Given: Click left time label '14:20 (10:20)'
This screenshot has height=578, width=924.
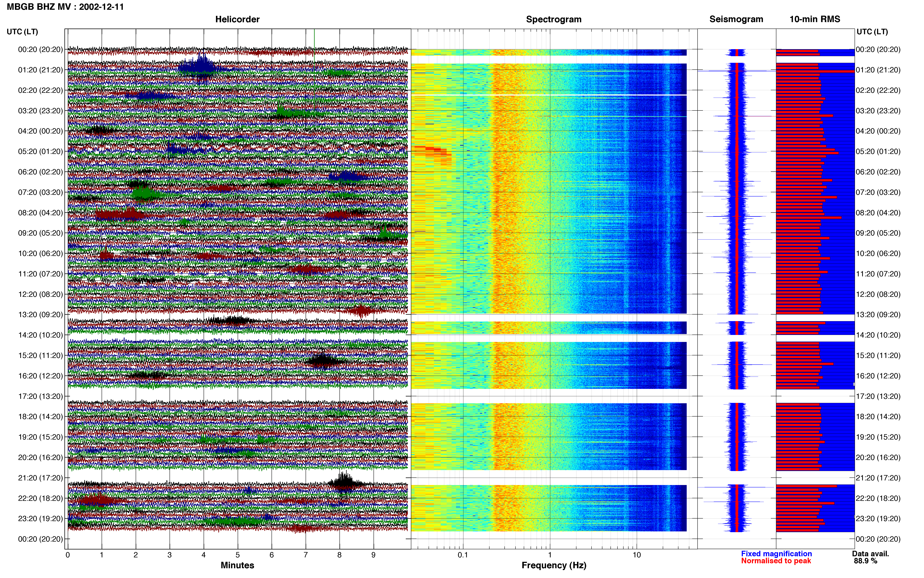Looking at the screenshot, I should [x=41, y=335].
